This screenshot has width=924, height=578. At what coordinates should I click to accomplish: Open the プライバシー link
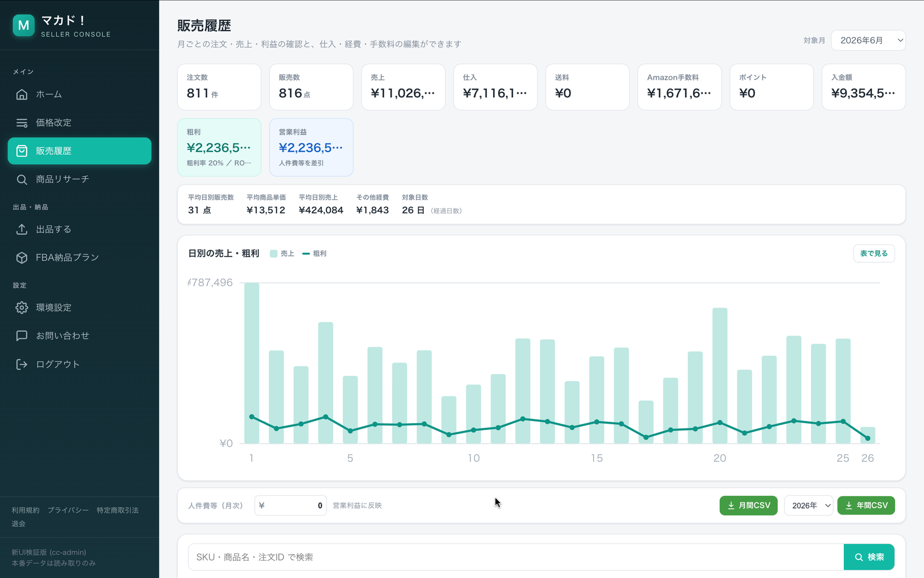click(68, 510)
